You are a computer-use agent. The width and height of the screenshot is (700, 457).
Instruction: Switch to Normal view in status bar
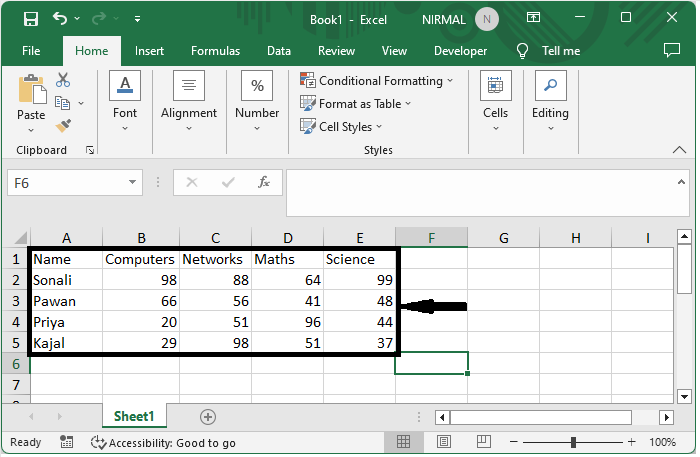point(403,442)
